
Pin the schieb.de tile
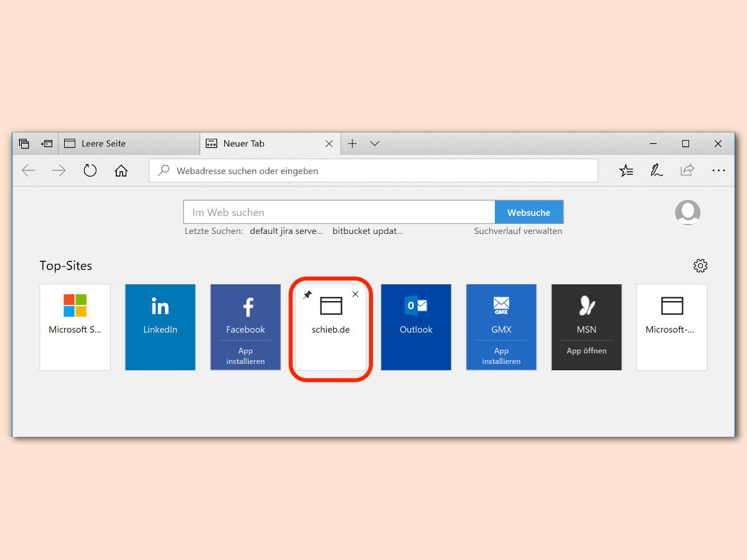click(x=308, y=294)
